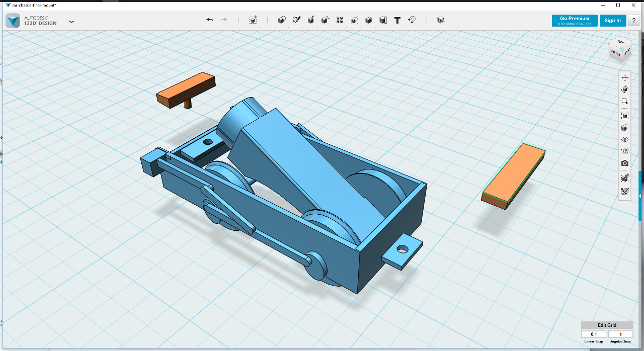Select the Sketch tool icon
This screenshot has width=644, height=351.
296,20
